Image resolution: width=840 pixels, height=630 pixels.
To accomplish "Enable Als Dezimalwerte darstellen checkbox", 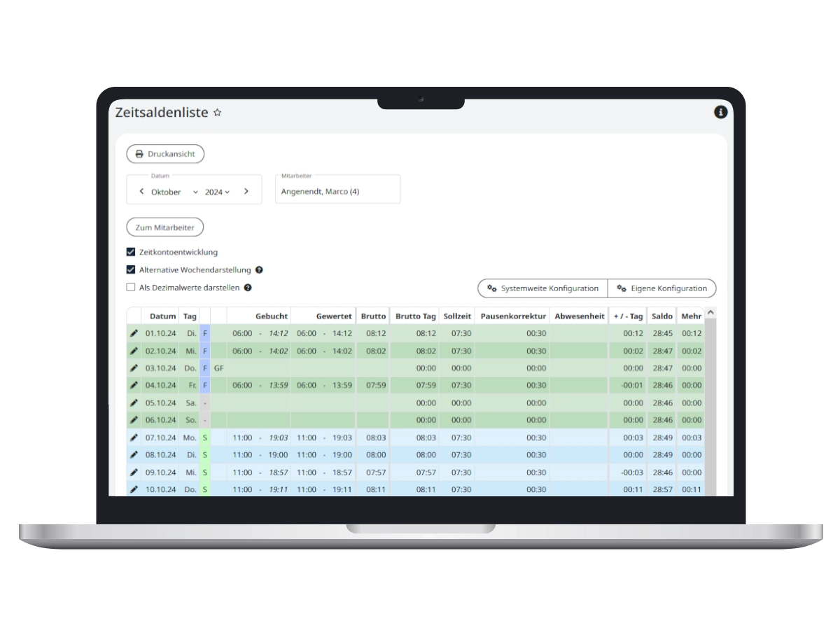I will 131,287.
